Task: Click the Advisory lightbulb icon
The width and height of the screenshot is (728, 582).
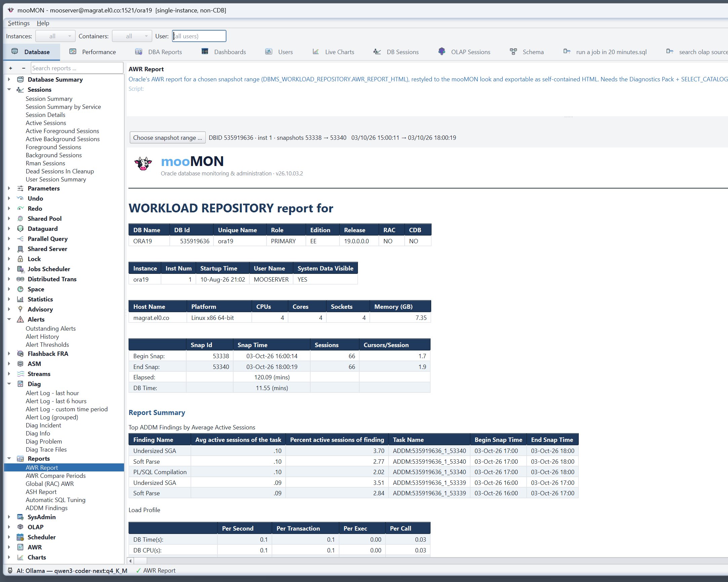Action: pos(20,309)
